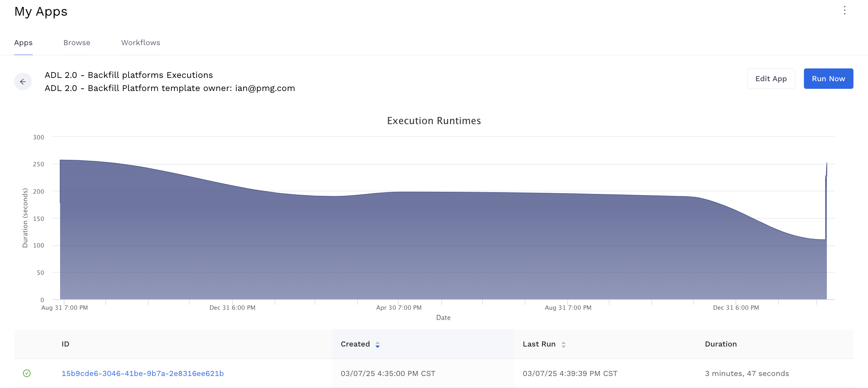Click the Created column header
The height and width of the screenshot is (388, 868).
(x=355, y=344)
